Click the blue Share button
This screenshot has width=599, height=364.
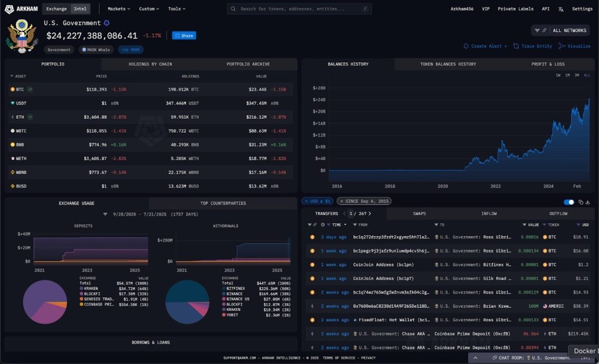[x=184, y=36]
